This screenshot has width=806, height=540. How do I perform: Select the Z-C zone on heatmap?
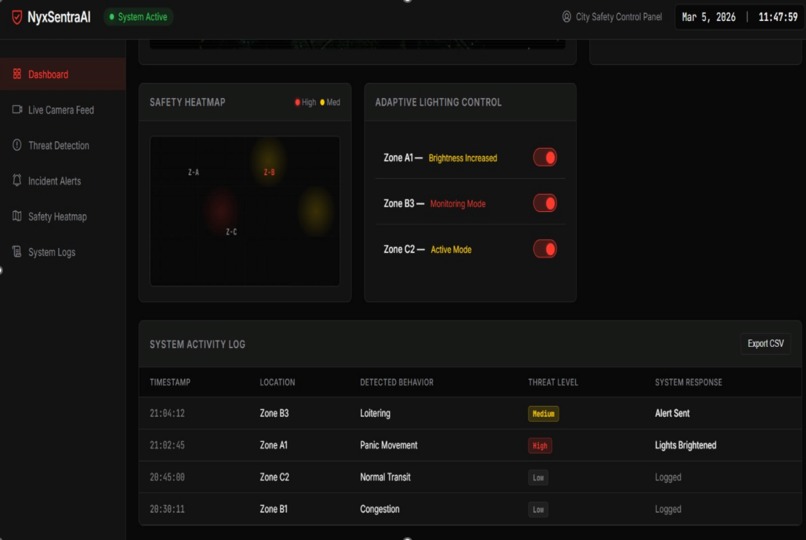pos(231,232)
